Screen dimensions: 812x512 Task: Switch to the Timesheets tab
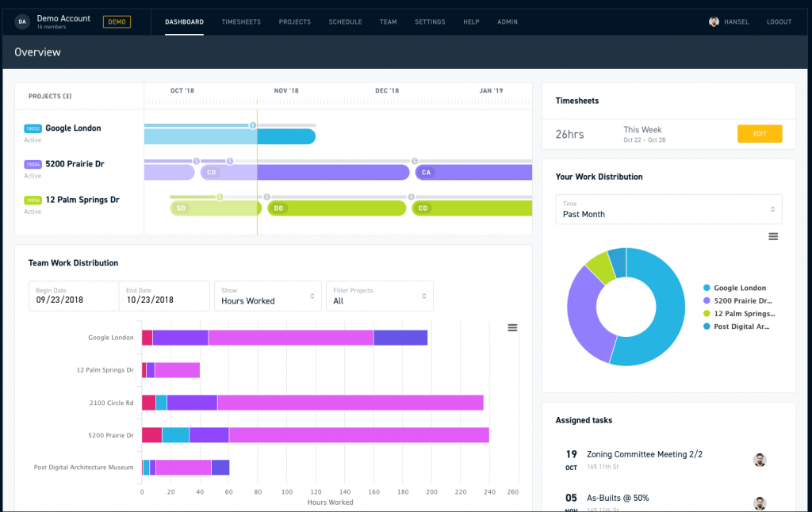click(241, 21)
